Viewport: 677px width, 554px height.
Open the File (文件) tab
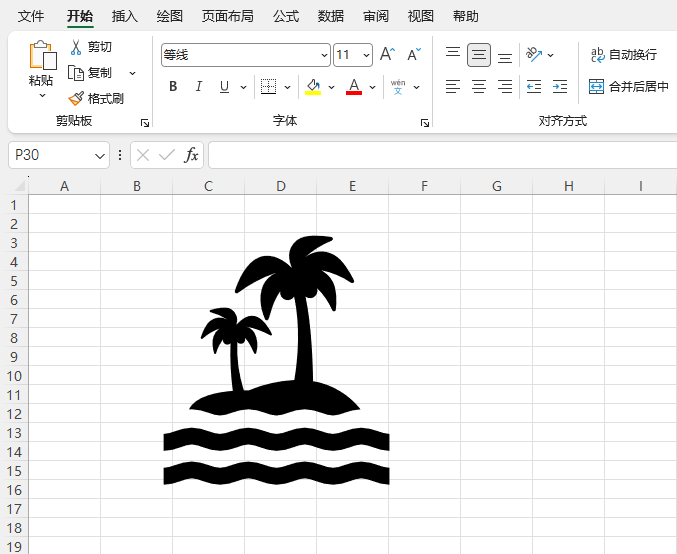coord(31,16)
